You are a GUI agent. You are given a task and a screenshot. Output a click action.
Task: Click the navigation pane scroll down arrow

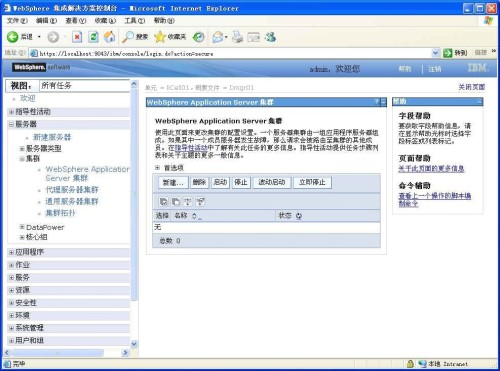pyautogui.click(x=134, y=344)
